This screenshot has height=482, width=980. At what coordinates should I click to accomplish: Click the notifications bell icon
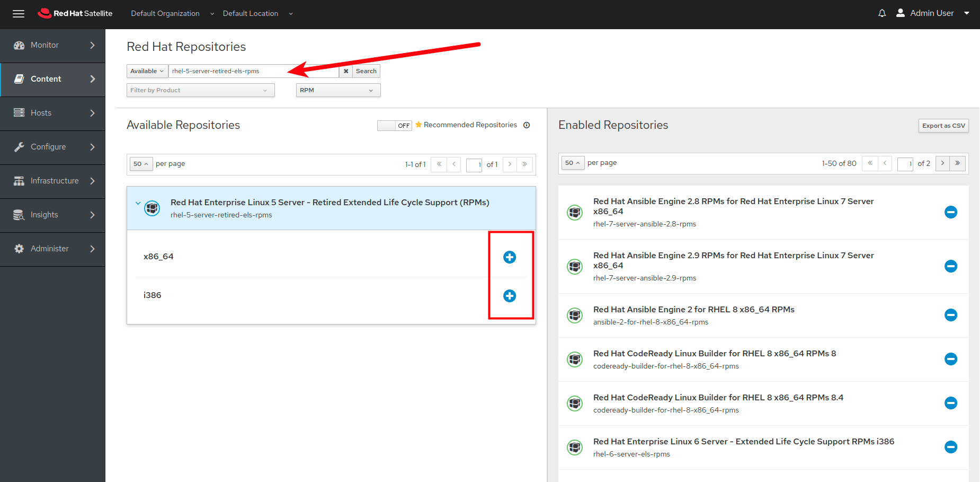pyautogui.click(x=881, y=13)
